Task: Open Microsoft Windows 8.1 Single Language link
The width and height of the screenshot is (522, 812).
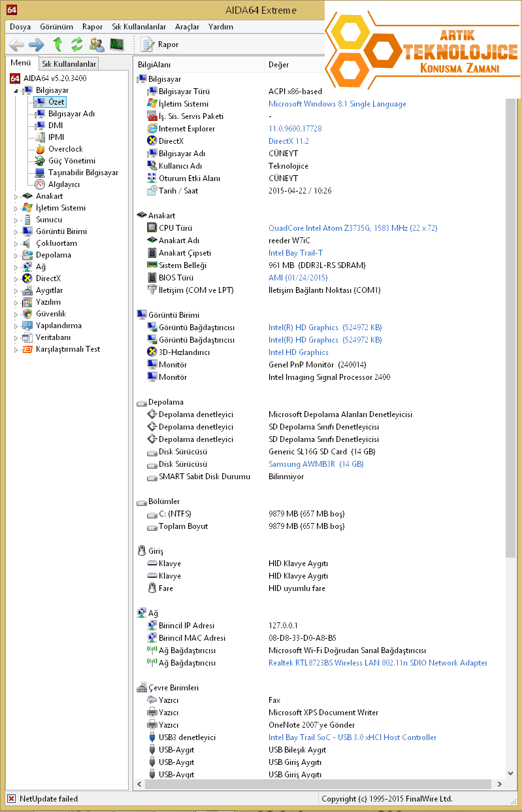Action: click(337, 104)
